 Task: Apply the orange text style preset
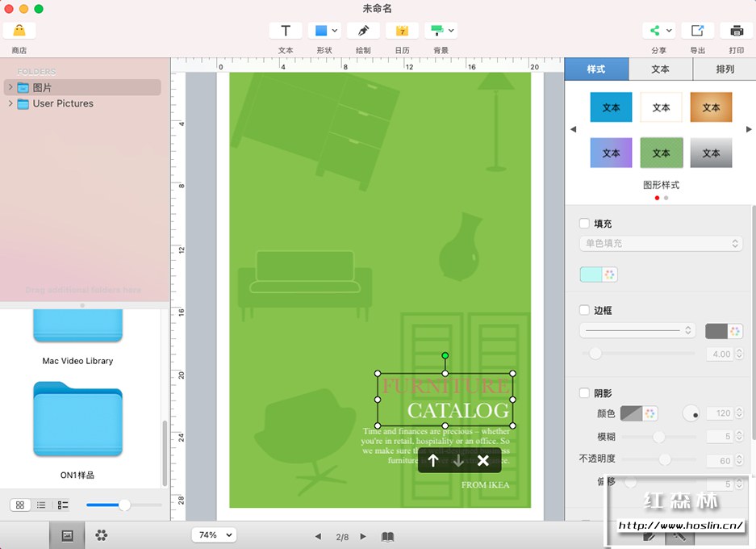(711, 107)
